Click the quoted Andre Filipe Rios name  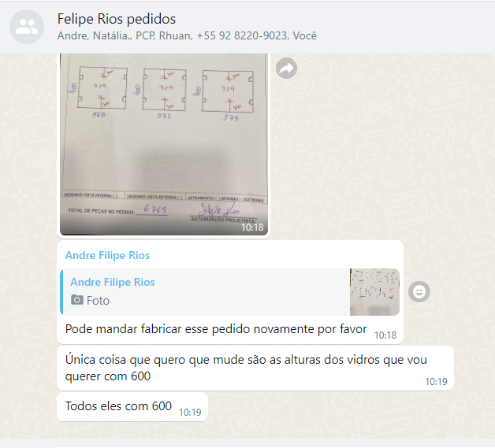tap(113, 282)
